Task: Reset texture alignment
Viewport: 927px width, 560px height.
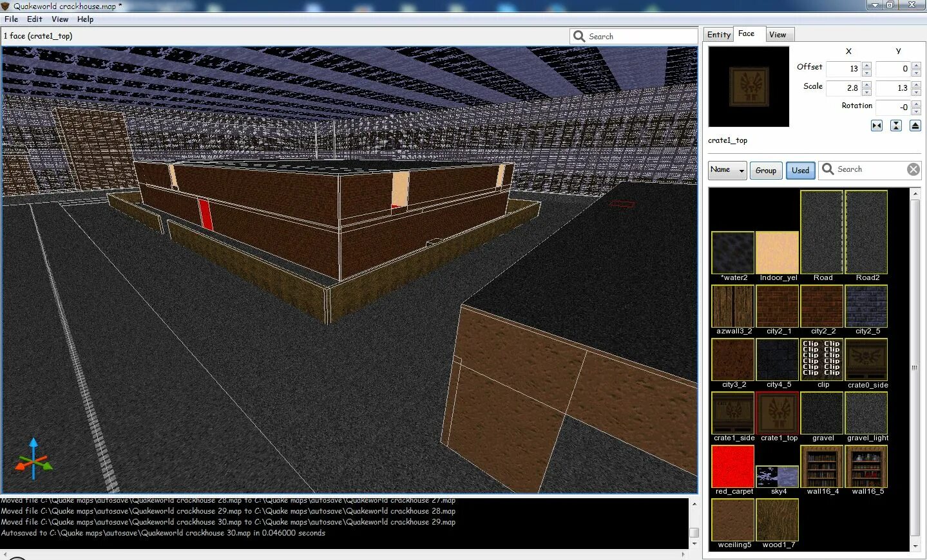Action: (x=915, y=126)
